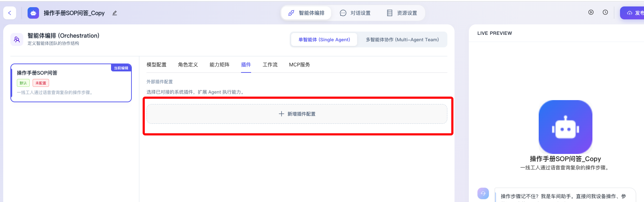The height and width of the screenshot is (202, 644).
Task: Click the large robot avatar in preview
Action: pos(565,127)
